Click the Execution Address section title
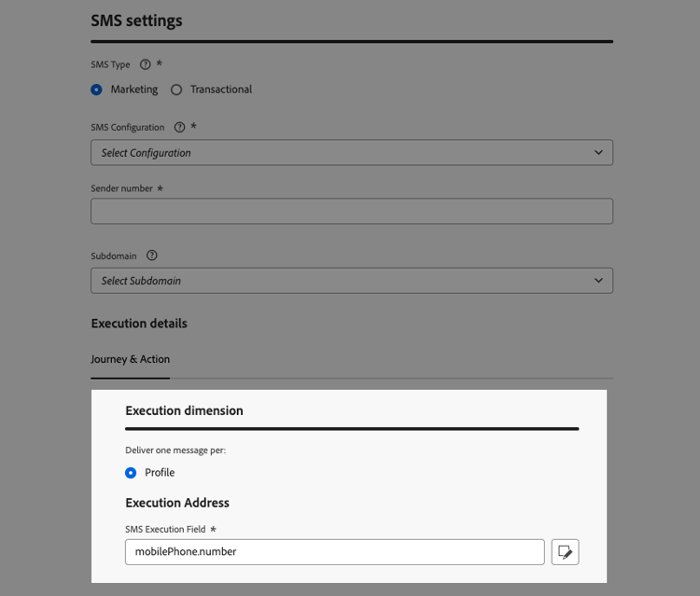 coord(177,503)
